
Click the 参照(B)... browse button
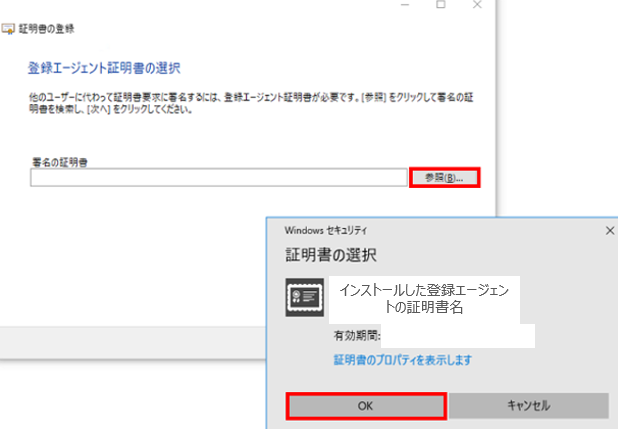445,177
